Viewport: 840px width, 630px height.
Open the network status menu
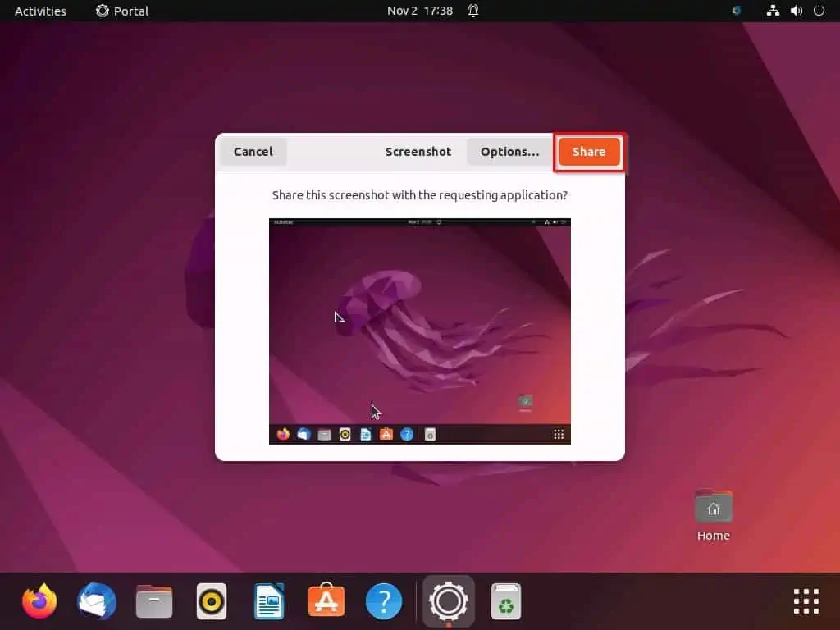pyautogui.click(x=772, y=11)
